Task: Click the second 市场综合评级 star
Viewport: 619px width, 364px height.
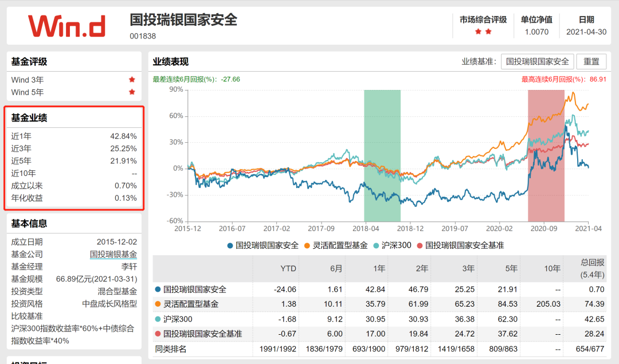Action: [x=488, y=32]
